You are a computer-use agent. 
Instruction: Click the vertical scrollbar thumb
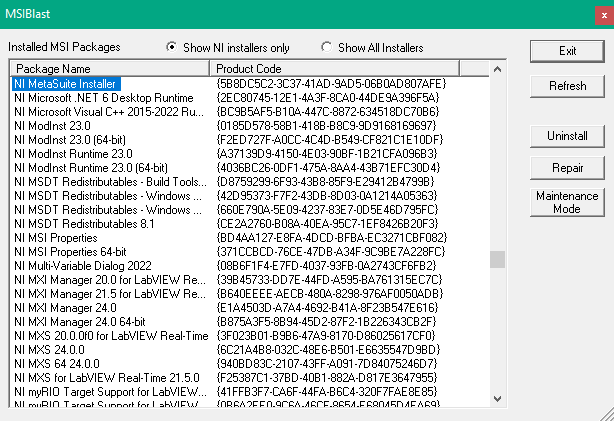pos(497,259)
